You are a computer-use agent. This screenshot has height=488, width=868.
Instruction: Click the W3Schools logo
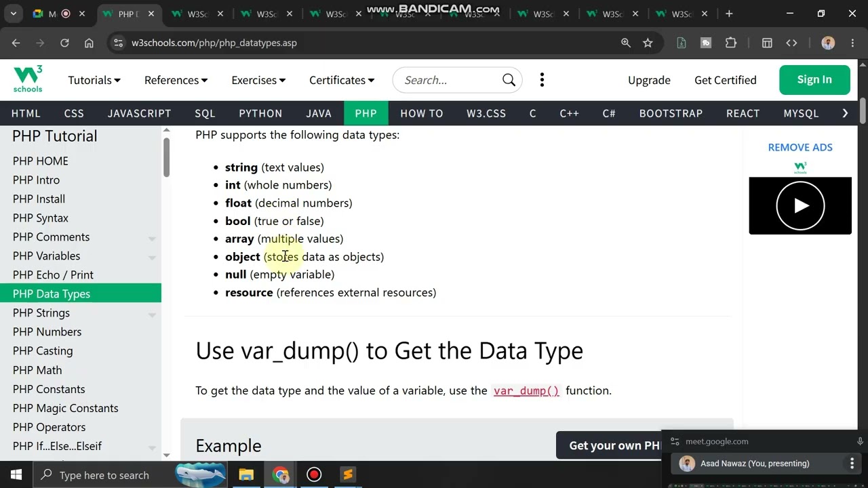click(x=28, y=79)
